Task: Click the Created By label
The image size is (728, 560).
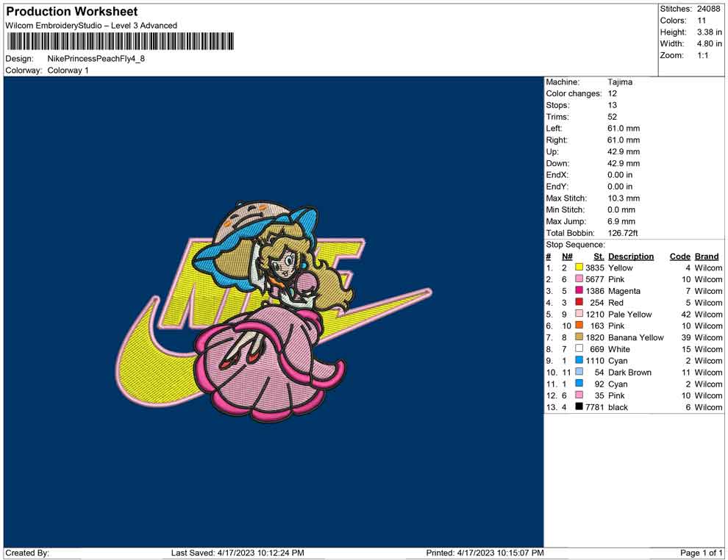Action: [27, 553]
